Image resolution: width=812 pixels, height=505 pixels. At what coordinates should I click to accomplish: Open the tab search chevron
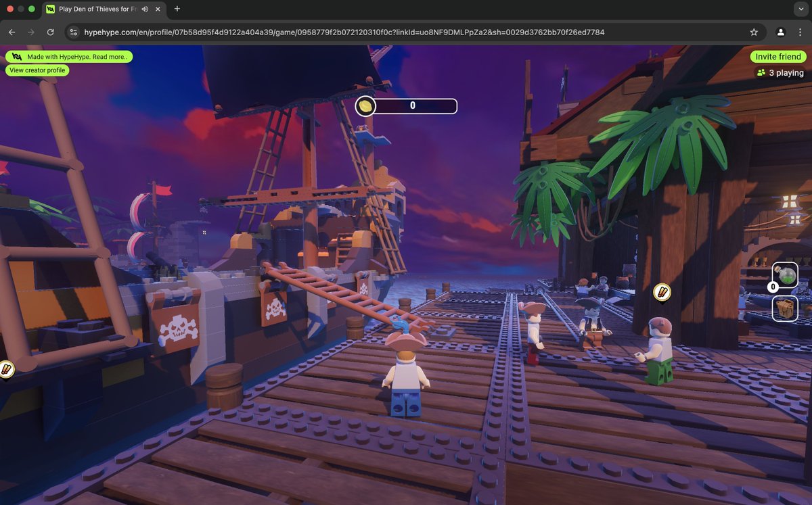(x=801, y=9)
